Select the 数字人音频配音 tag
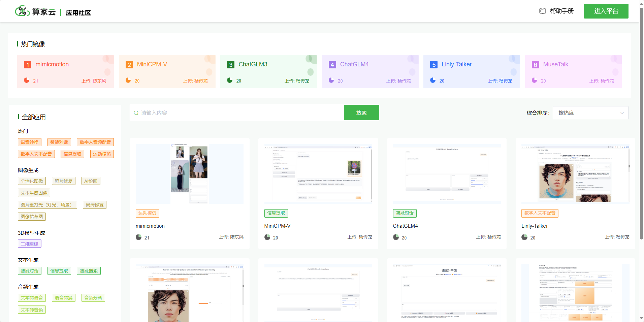Viewport: 644px width, 322px height. coord(95,142)
